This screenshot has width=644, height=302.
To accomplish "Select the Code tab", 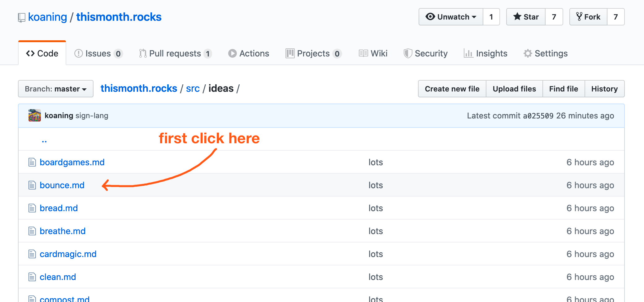I will [42, 53].
